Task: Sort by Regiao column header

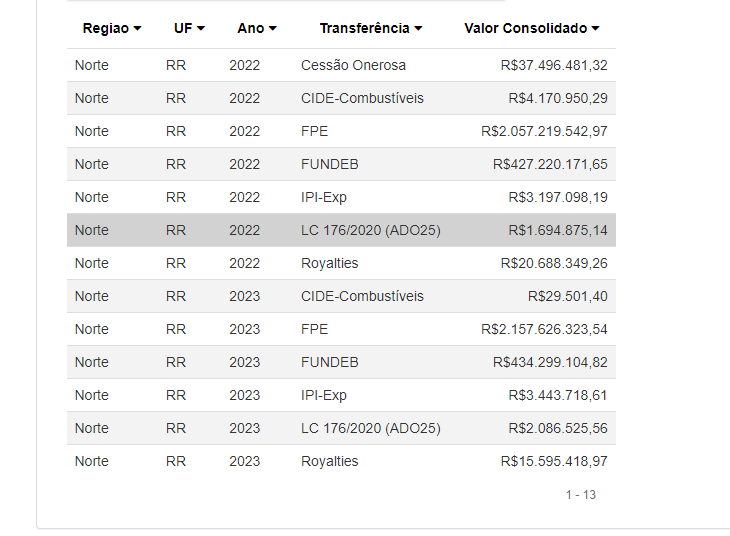Action: click(112, 29)
